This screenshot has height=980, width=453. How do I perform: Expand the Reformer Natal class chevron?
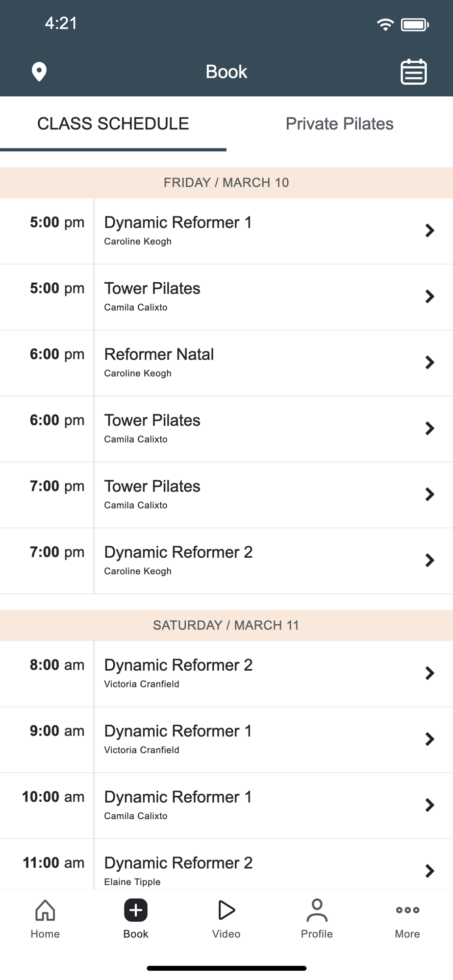coord(429,363)
